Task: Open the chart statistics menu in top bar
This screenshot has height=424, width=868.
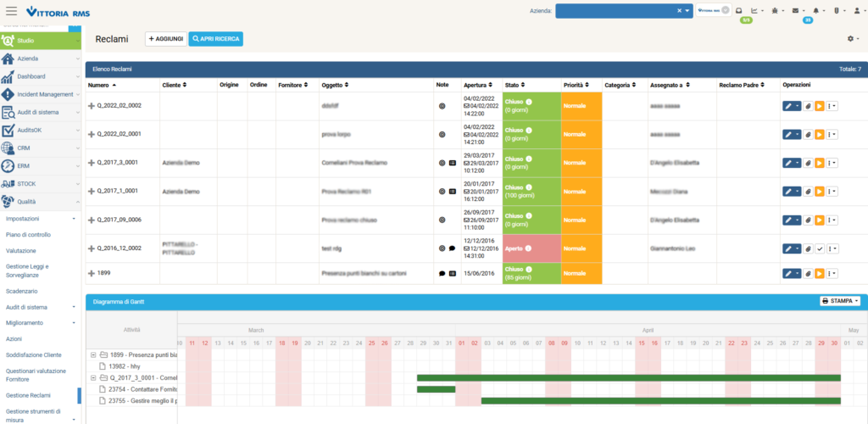Action: [755, 10]
